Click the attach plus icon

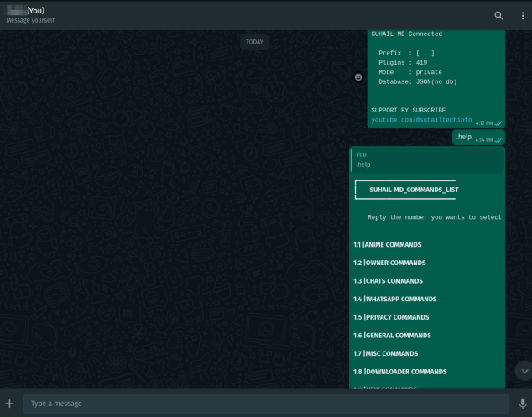point(9,404)
